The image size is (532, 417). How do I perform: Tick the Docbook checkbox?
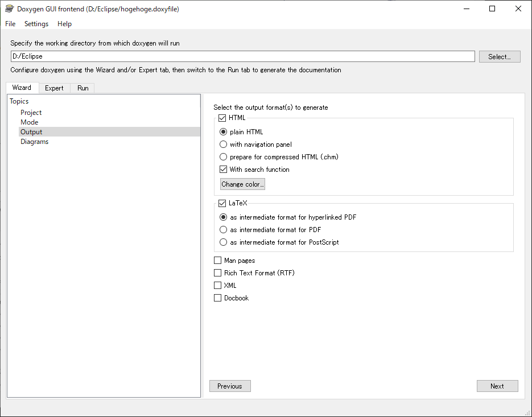coord(217,298)
